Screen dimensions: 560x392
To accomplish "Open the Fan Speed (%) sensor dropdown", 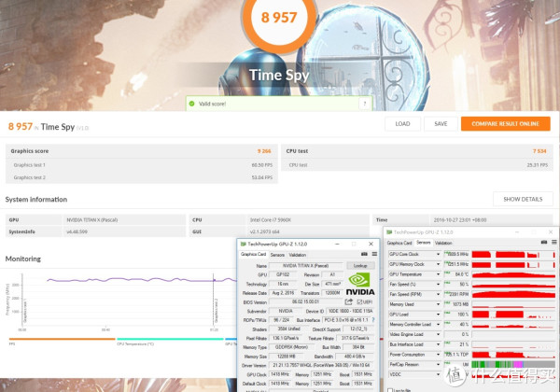I will (x=439, y=284).
